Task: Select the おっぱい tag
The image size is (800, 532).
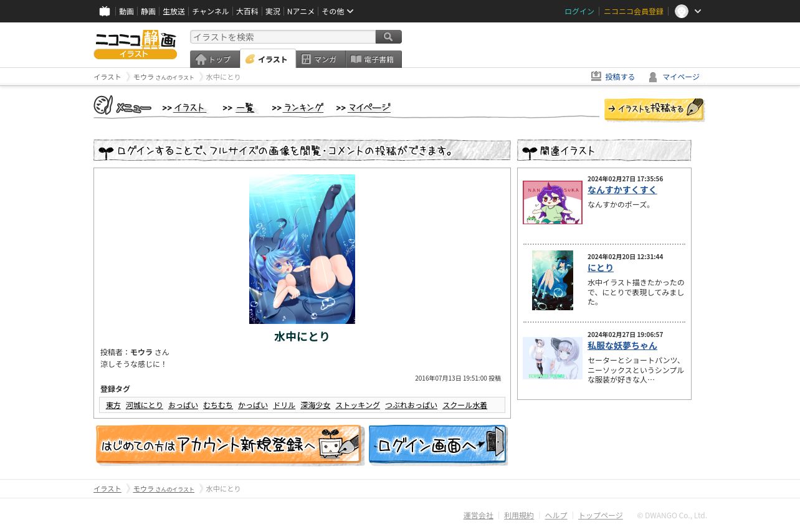Action: [x=183, y=406]
